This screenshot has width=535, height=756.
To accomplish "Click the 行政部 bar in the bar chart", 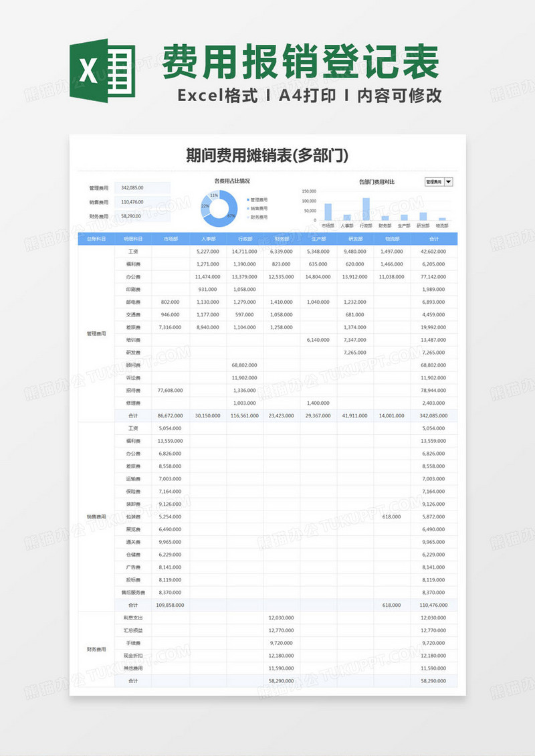I will [x=366, y=209].
